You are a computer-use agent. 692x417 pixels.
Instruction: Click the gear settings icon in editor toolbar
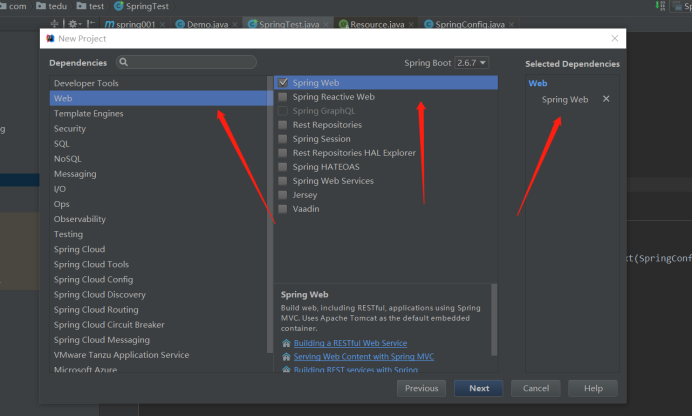[x=73, y=24]
